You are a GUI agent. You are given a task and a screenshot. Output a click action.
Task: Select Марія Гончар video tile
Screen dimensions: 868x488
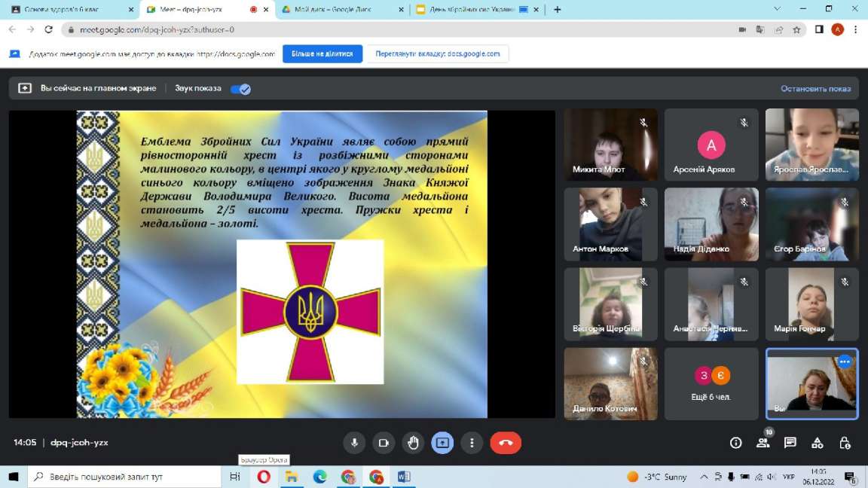(x=812, y=303)
